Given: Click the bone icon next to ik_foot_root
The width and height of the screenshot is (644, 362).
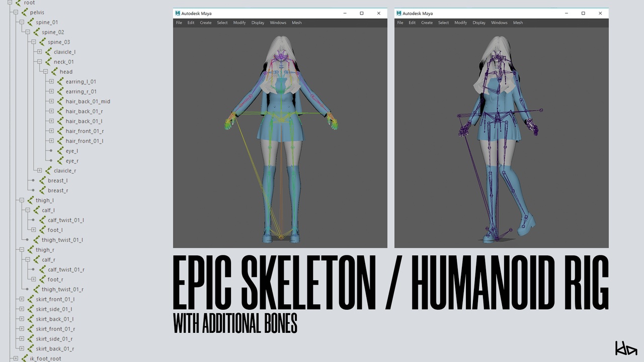Looking at the screenshot, I should pyautogui.click(x=24, y=358).
